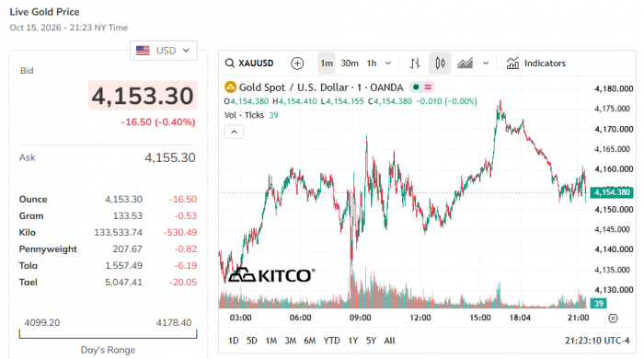Click the Live Gold Price heading
Viewport: 644px width, 359px height.
point(44,12)
